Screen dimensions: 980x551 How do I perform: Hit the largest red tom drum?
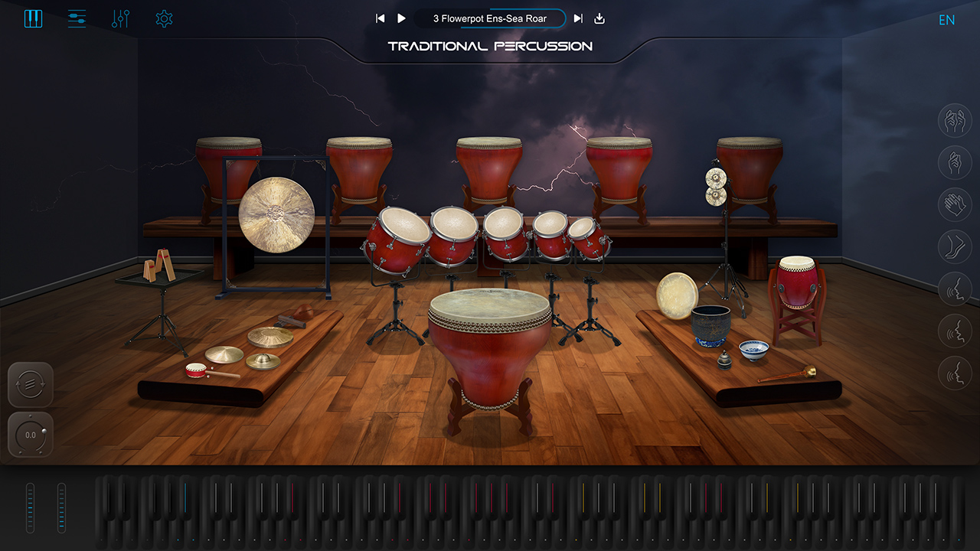pos(397,240)
